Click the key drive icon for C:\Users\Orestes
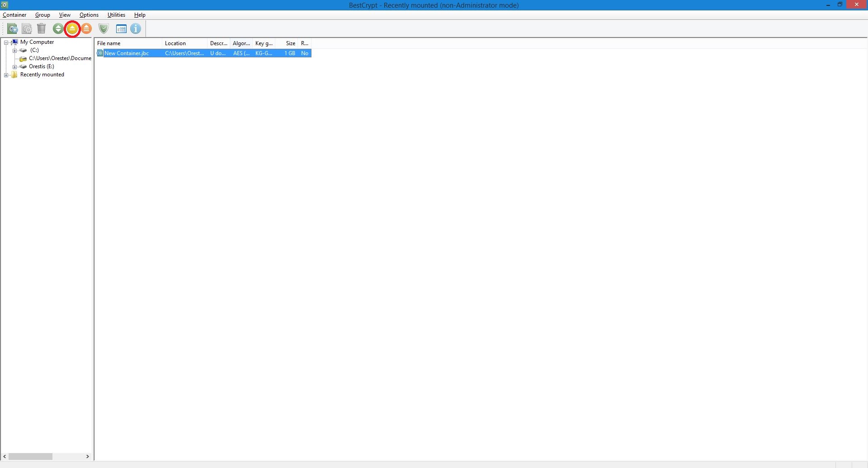This screenshot has height=468, width=868. [23, 59]
